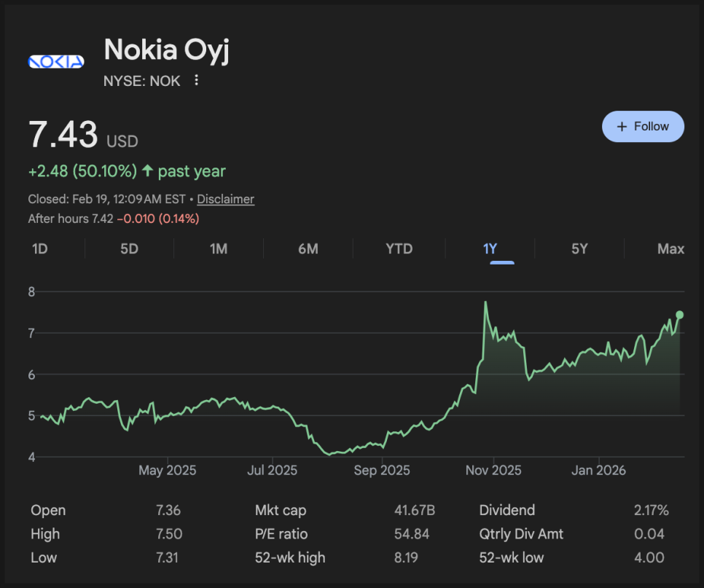Click the Mkt cap value 41.67B
The width and height of the screenshot is (704, 588).
[414, 510]
